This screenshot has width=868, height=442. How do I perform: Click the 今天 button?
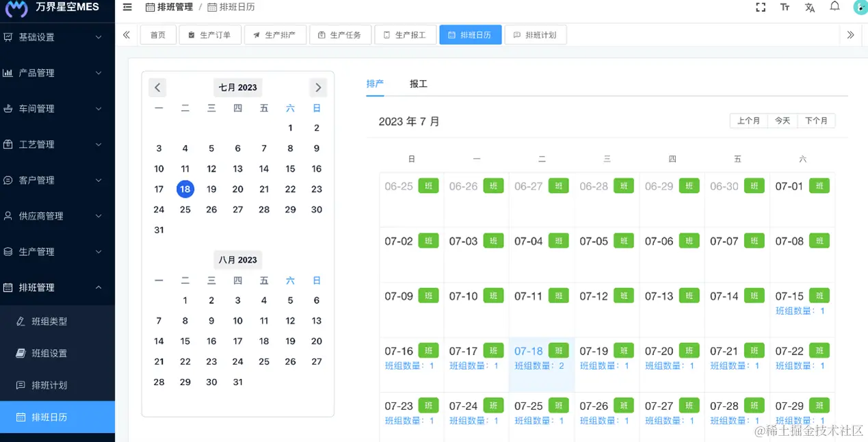[782, 120]
